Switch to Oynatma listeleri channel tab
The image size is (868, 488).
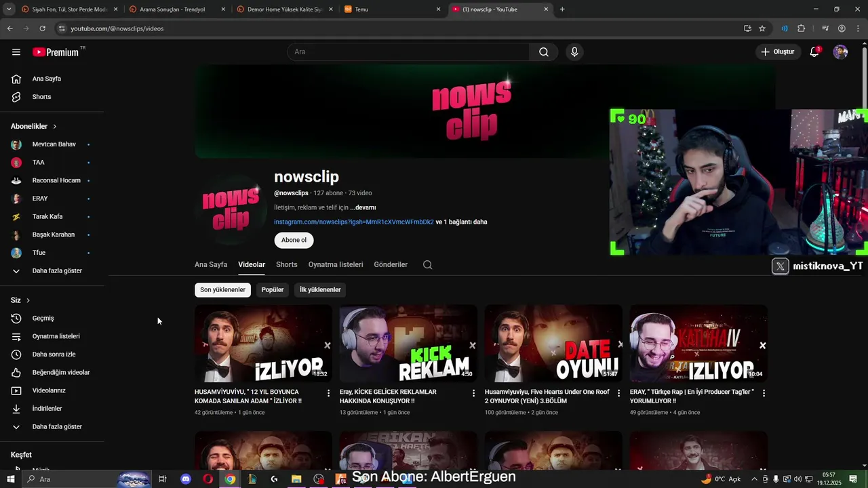click(336, 265)
